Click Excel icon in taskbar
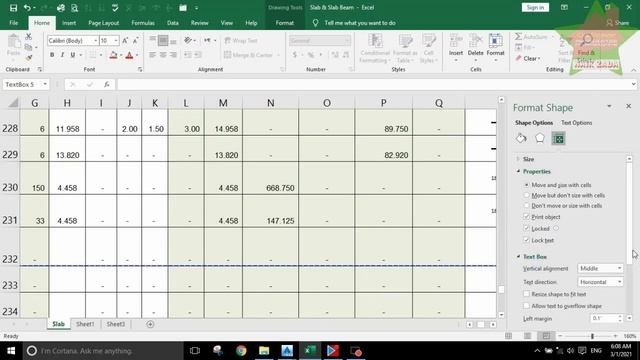This screenshot has width=640, height=360. (310, 351)
